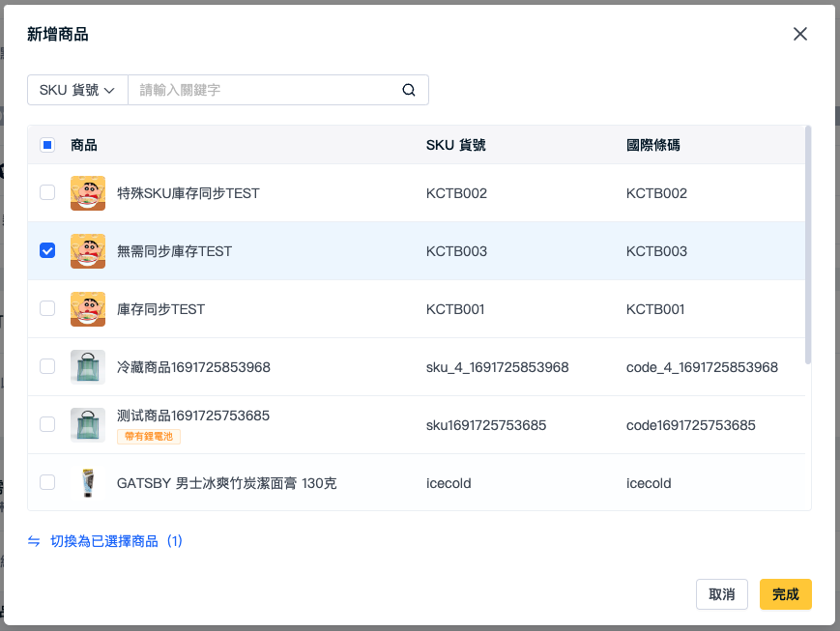Check the 特殊SKU庫存同步TEST checkbox
The height and width of the screenshot is (631, 840).
click(x=47, y=192)
